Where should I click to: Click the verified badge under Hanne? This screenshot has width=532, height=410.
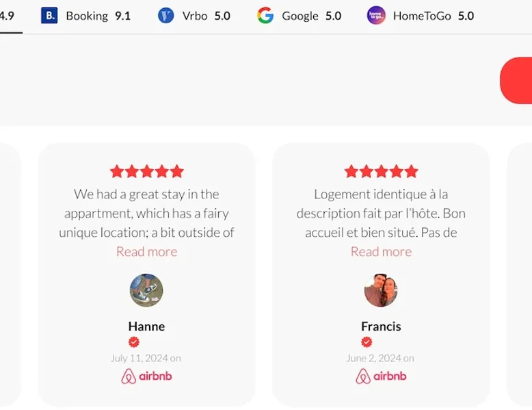click(x=134, y=342)
